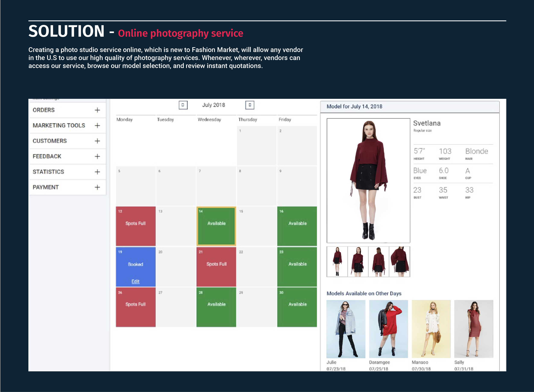Image resolution: width=534 pixels, height=392 pixels.
Task: Expand the ORDERS menu with plus icon
Action: 97,110
